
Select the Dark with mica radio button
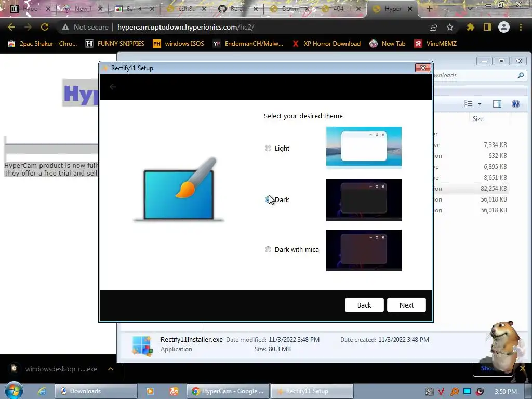(x=268, y=249)
